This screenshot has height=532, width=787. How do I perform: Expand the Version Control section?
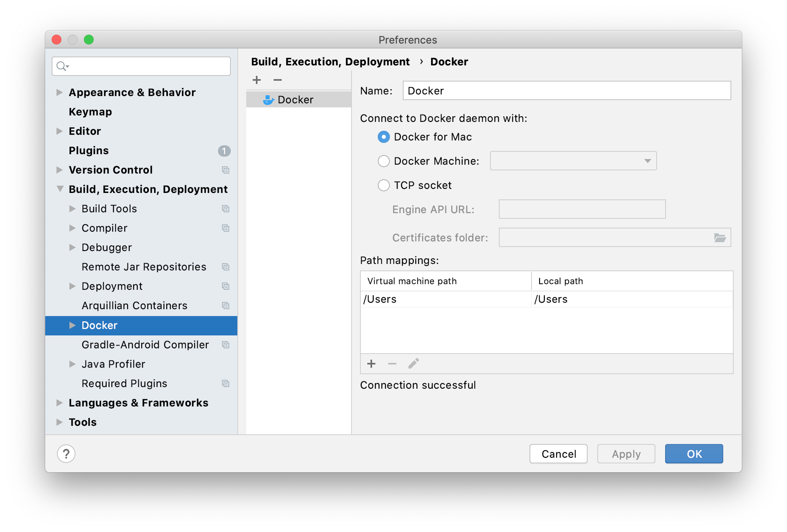click(59, 170)
